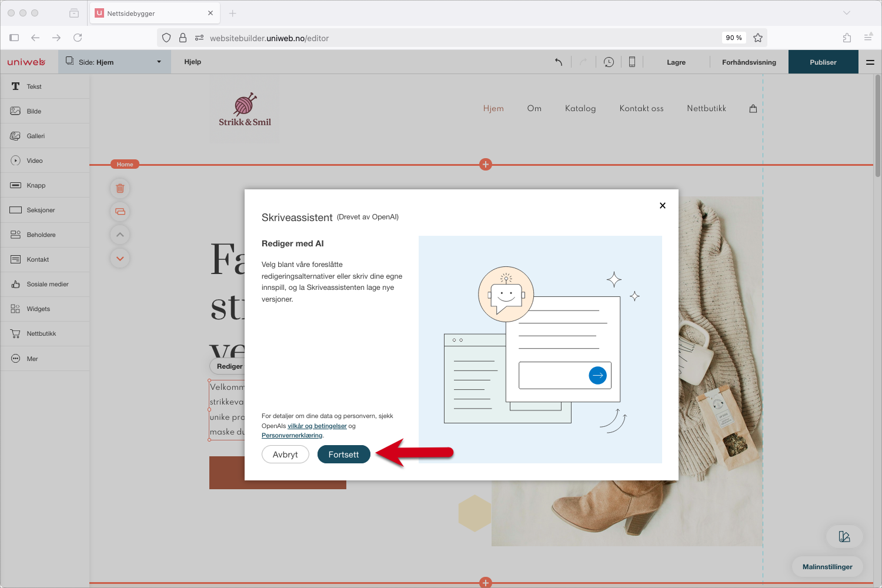882x588 pixels.
Task: Go to Hjem in site navigation
Action: (493, 108)
